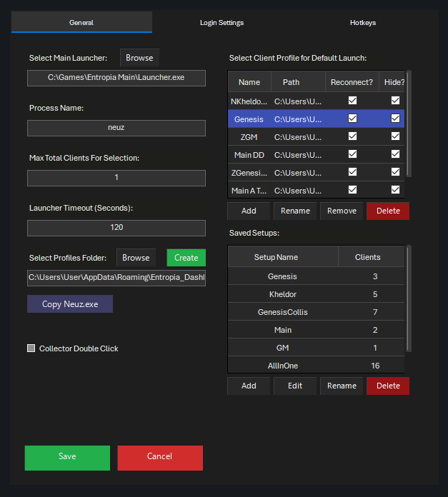Select the ZGM profile name
Screen dimensions: 448x497
[x=249, y=137]
